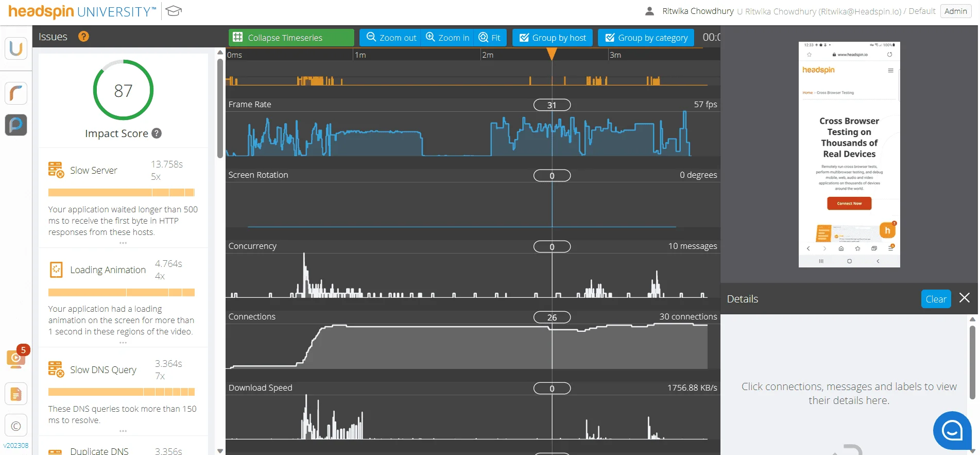Click the 2m timeline ruler mark
The image size is (980, 455).
[x=488, y=55]
